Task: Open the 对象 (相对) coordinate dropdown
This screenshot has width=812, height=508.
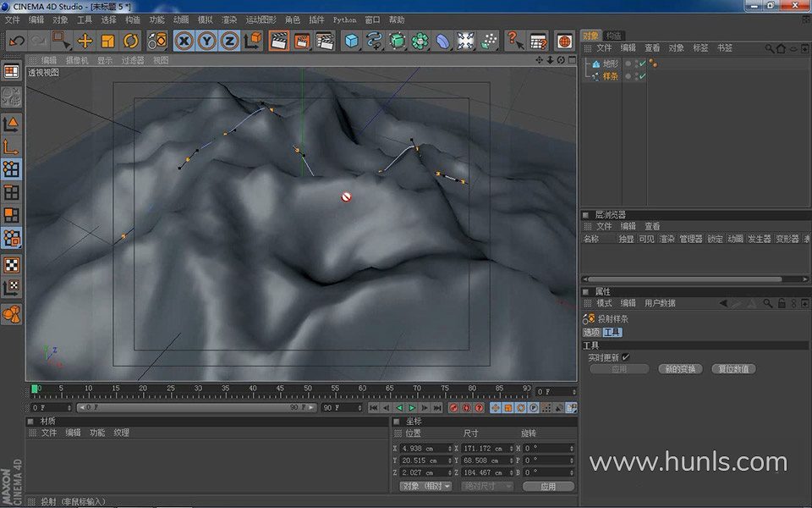Action: 425,486
